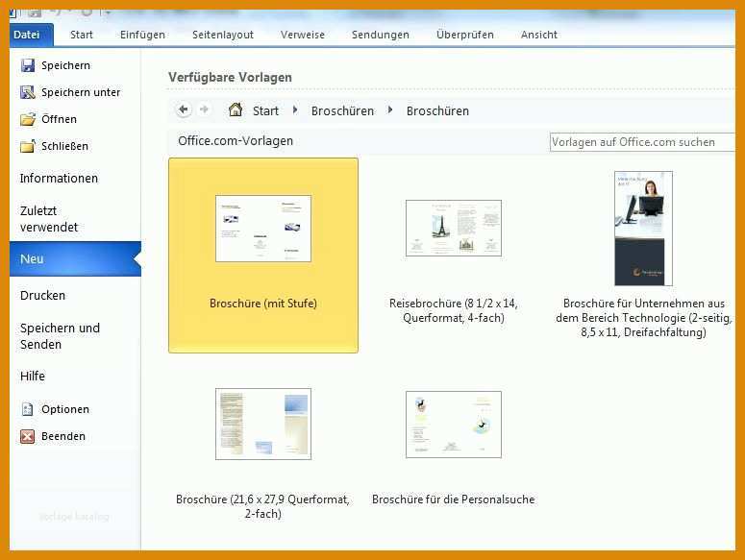Open the Datei tab
The image size is (745, 560).
[32, 35]
